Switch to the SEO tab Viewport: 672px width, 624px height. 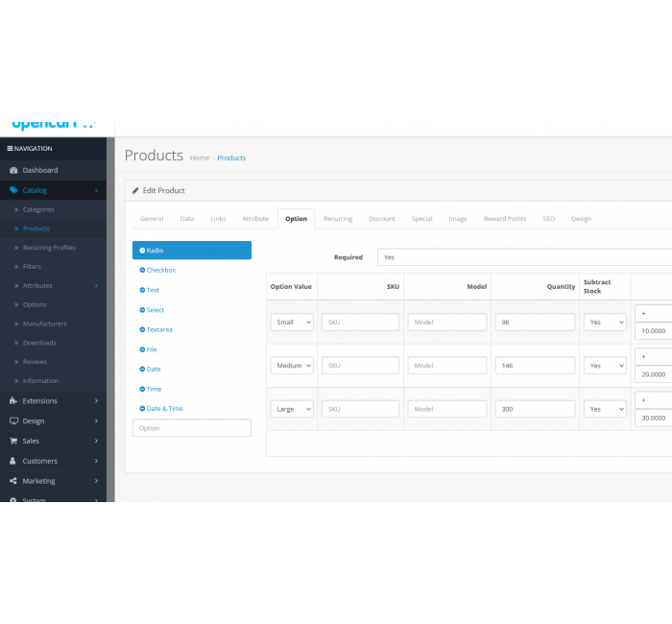[548, 219]
